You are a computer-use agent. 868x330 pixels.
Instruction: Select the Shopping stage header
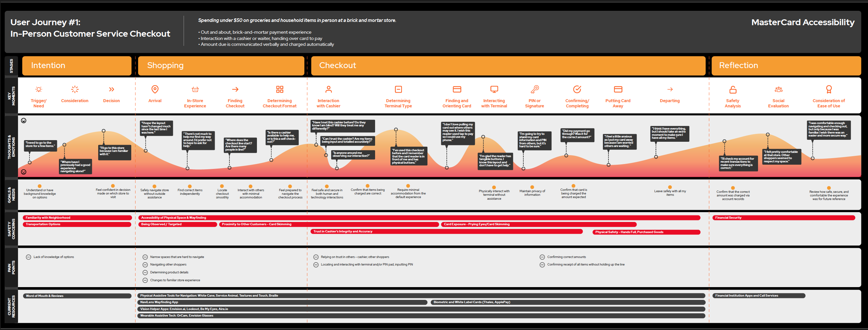(221, 66)
